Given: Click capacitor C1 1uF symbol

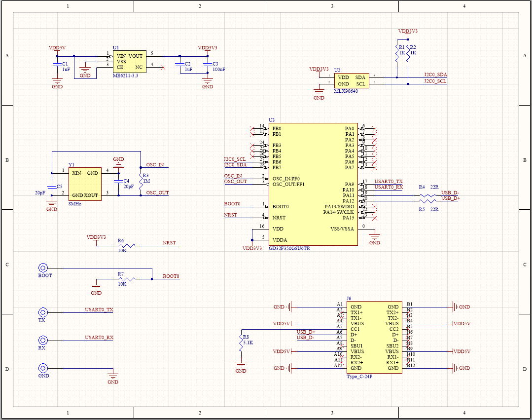Looking at the screenshot, I should click(x=57, y=64).
